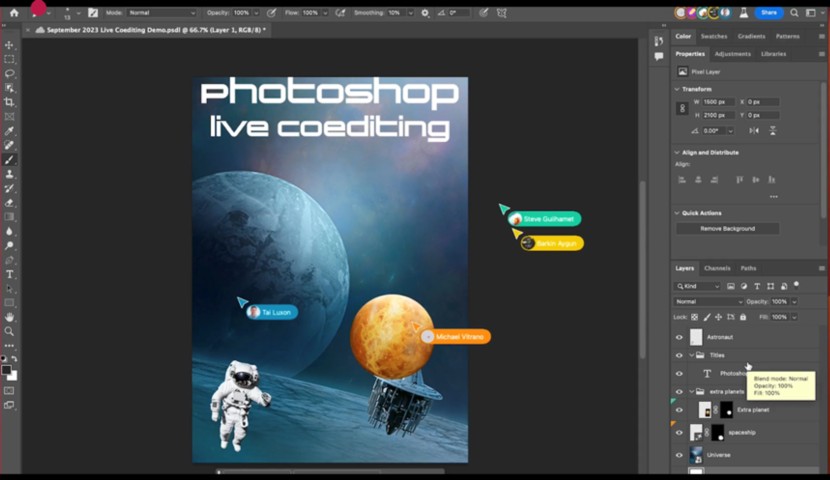
Task: Collapse the Quick Actions section
Action: pos(677,213)
